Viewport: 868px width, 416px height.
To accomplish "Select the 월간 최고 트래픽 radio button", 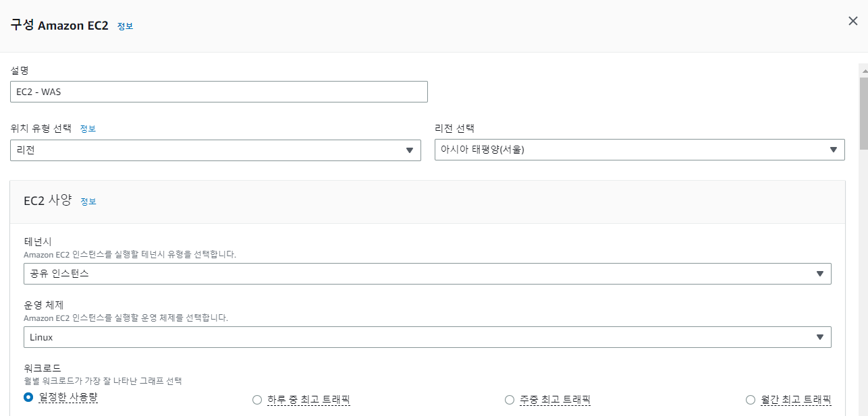I will coord(751,400).
